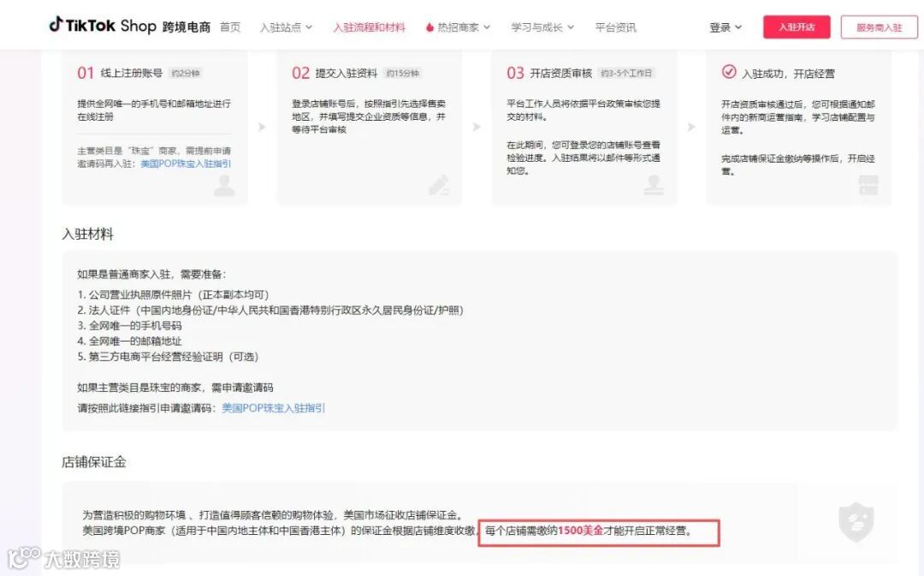Image resolution: width=924 pixels, height=576 pixels.
Task: Click the 入驻材料 section heading
Action: (x=88, y=234)
